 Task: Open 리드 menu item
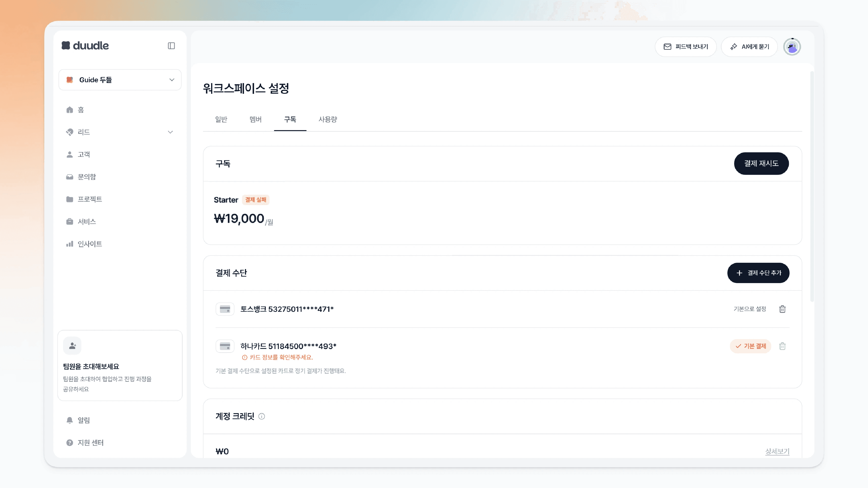[x=120, y=132]
